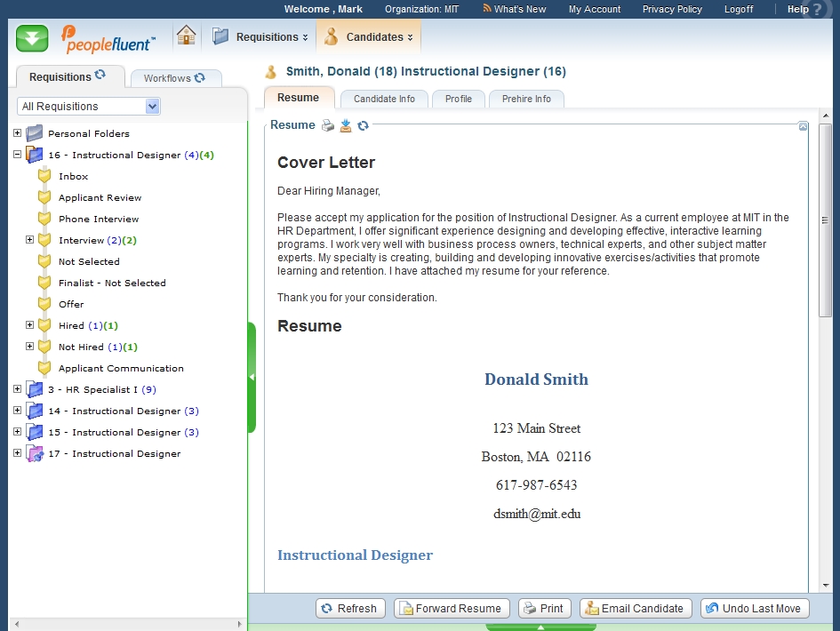Collapse the Resume panel corner icon

[804, 126]
